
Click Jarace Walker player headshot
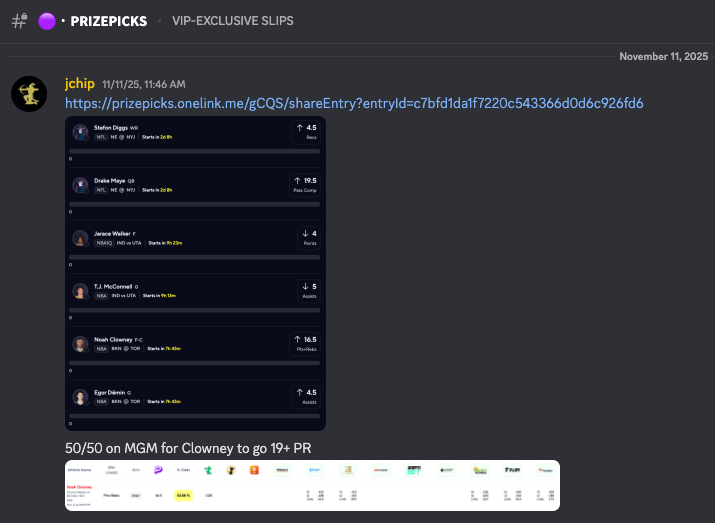(80, 238)
